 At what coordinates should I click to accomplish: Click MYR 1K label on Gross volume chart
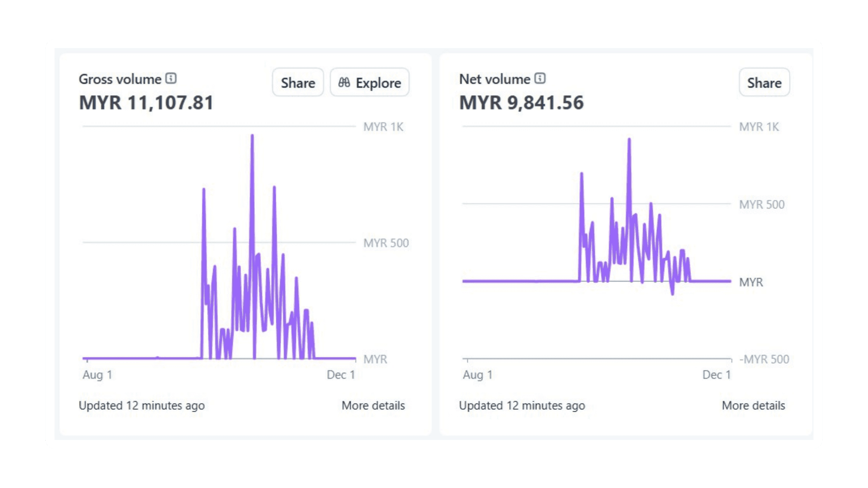tap(383, 127)
